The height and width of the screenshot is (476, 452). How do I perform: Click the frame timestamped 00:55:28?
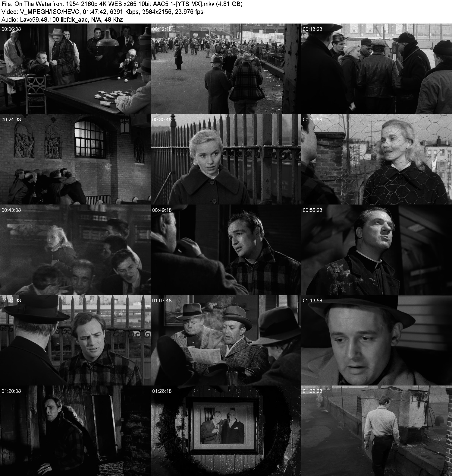click(x=377, y=250)
